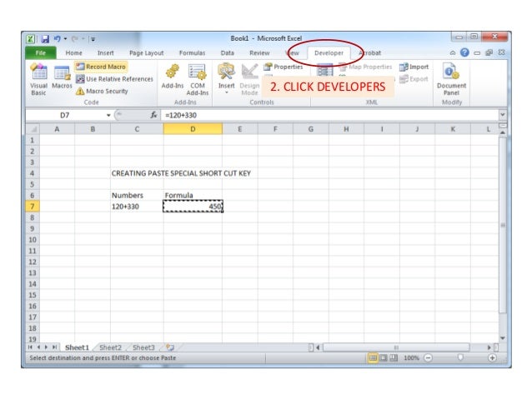The width and height of the screenshot is (532, 399).
Task: Click the zoom out minus button
Action: point(429,357)
